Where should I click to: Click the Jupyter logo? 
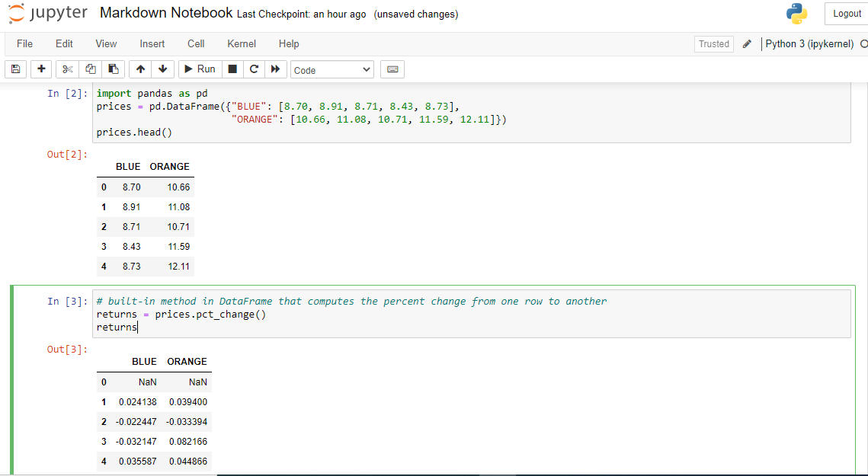pos(48,13)
